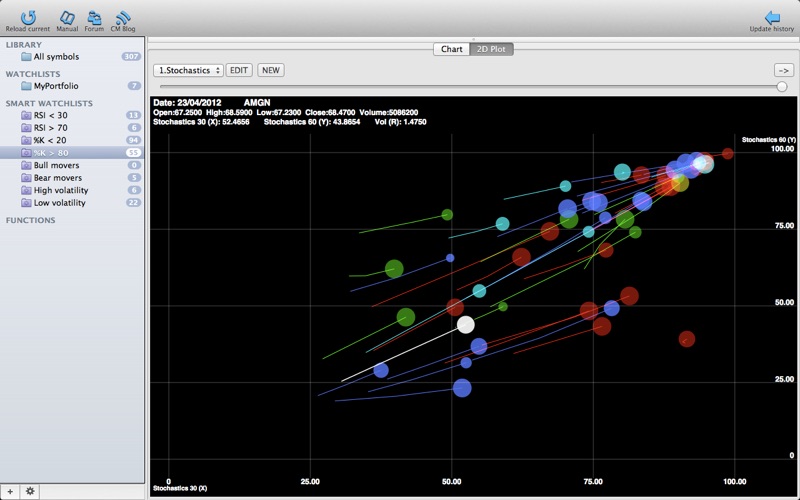Click the All symbols folder icon
The image size is (800, 500).
point(26,57)
